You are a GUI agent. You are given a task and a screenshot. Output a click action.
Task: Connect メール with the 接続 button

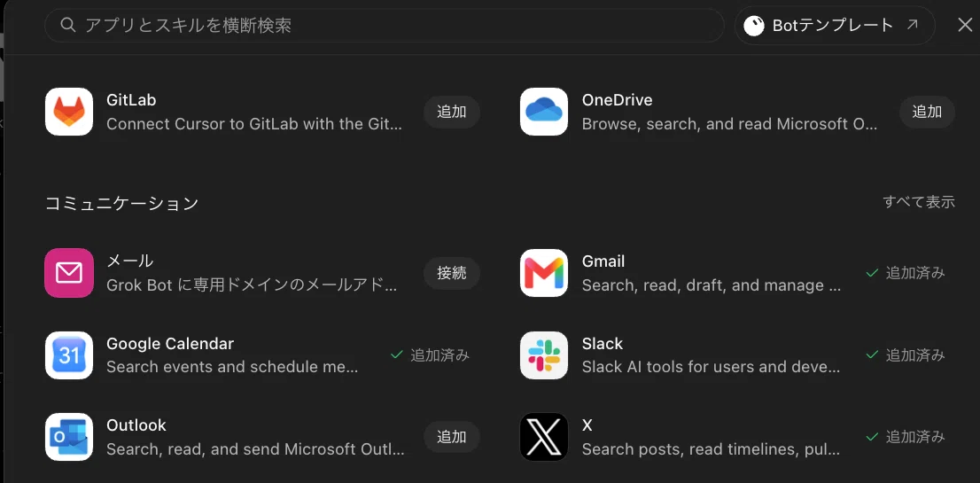click(452, 273)
